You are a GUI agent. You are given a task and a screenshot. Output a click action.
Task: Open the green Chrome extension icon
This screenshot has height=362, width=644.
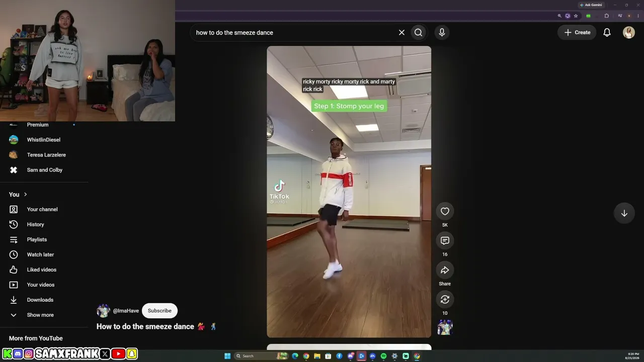pos(588,16)
